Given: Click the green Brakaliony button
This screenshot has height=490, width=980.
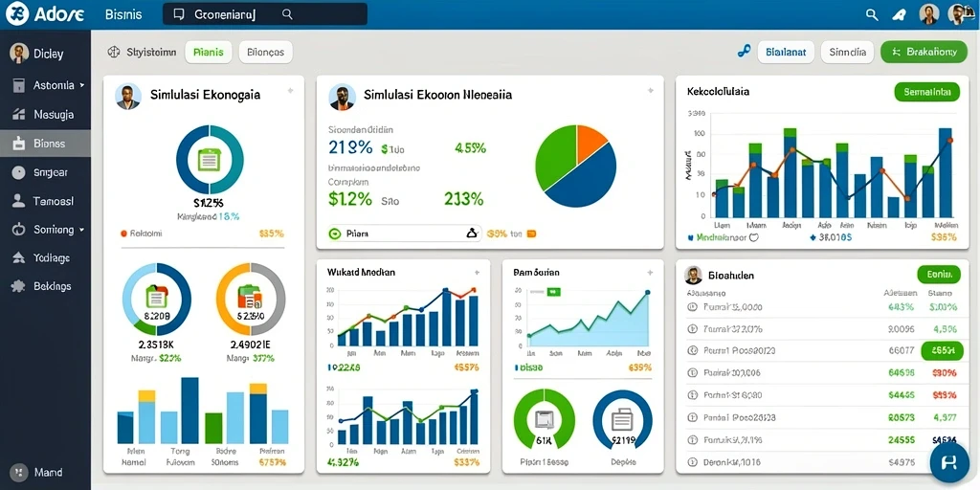Looking at the screenshot, I should tap(924, 53).
